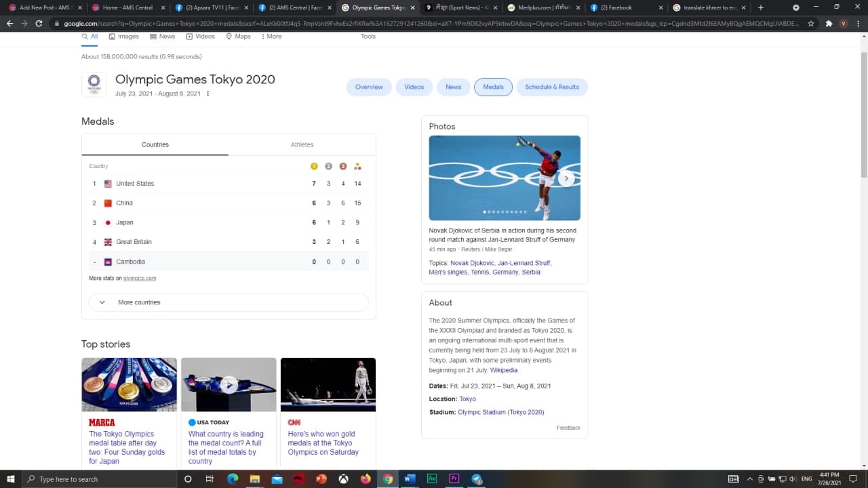Open Adobe Audition from the taskbar
The image size is (868, 488).
click(432, 479)
